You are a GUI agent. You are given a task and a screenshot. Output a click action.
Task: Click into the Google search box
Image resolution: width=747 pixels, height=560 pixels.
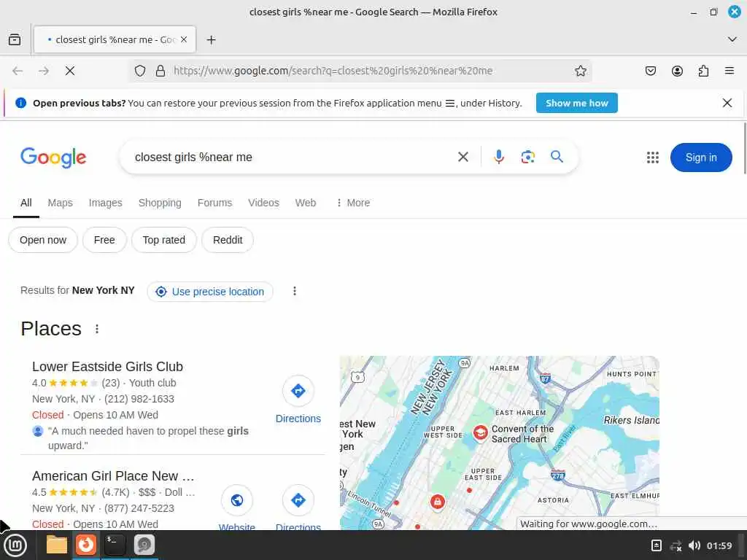[290, 157]
